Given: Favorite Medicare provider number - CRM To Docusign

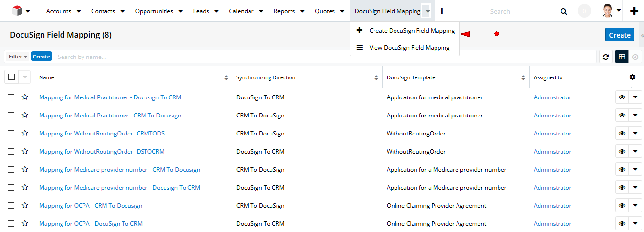Looking at the screenshot, I should pos(25,169).
